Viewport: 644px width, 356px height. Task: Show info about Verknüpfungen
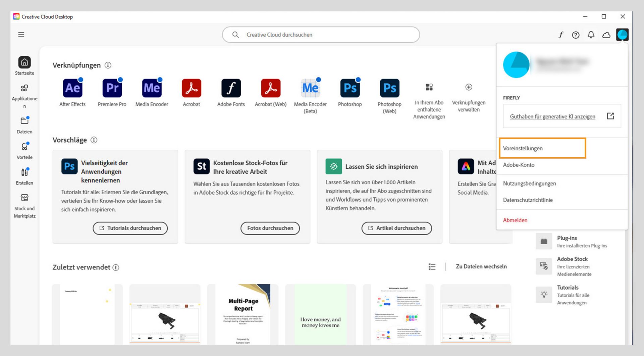pos(108,65)
